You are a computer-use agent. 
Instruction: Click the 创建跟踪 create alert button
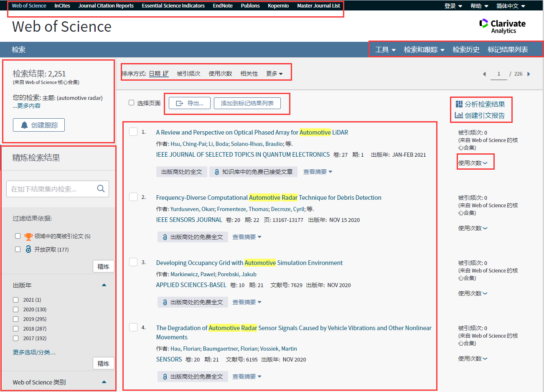(39, 125)
